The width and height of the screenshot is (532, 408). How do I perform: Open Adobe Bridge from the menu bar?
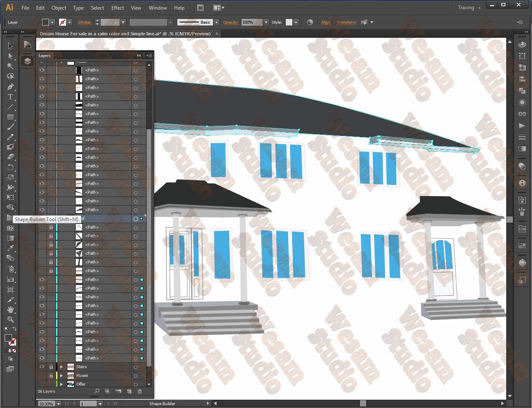coord(200,8)
